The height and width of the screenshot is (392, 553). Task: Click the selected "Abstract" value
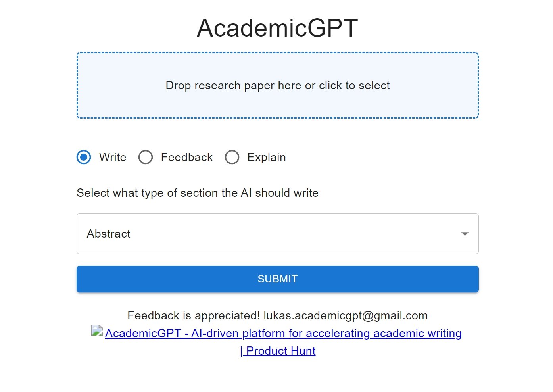(x=109, y=234)
